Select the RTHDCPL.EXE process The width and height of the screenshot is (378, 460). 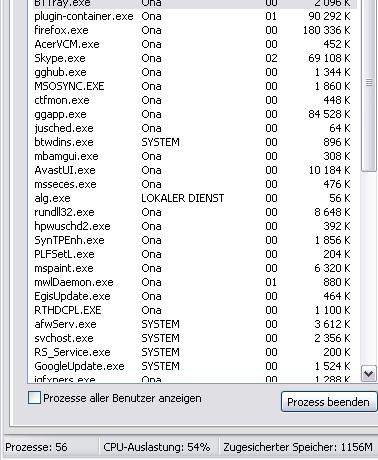pyautogui.click(x=192, y=310)
